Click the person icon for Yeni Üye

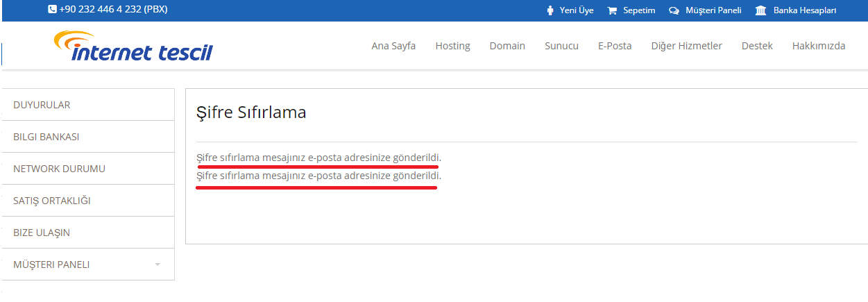[x=550, y=10]
